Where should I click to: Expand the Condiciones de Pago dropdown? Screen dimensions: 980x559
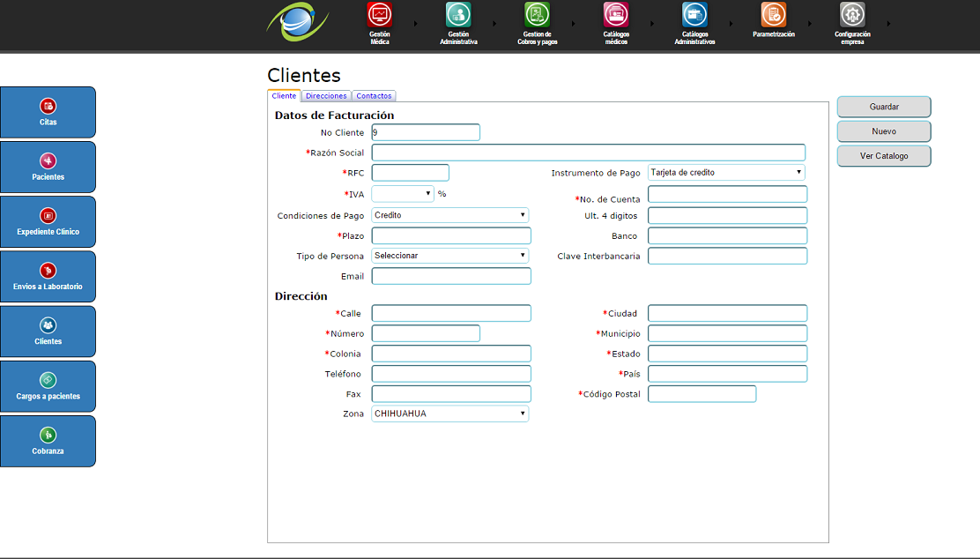tap(449, 215)
